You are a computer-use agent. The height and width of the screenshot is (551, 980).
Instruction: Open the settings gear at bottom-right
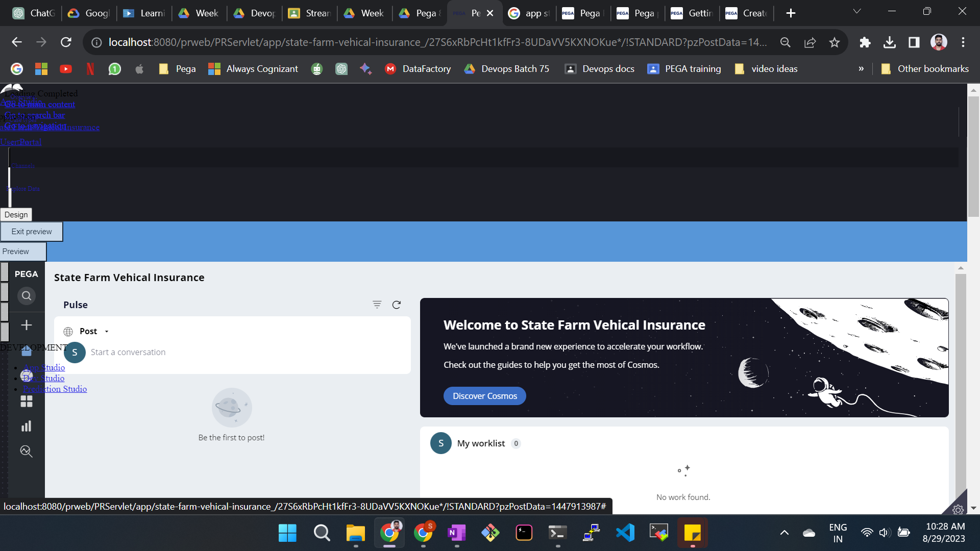(x=958, y=510)
